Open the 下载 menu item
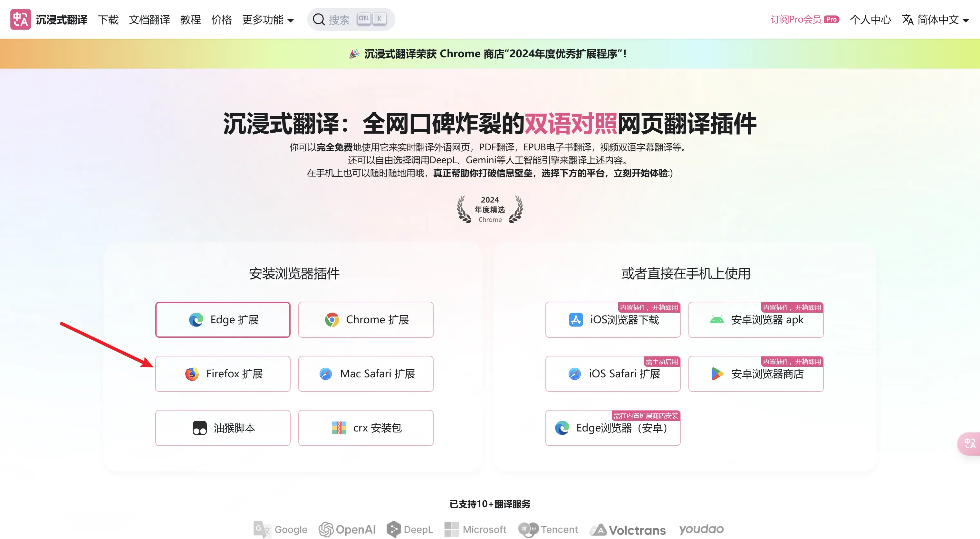The height and width of the screenshot is (539, 980). [x=108, y=19]
